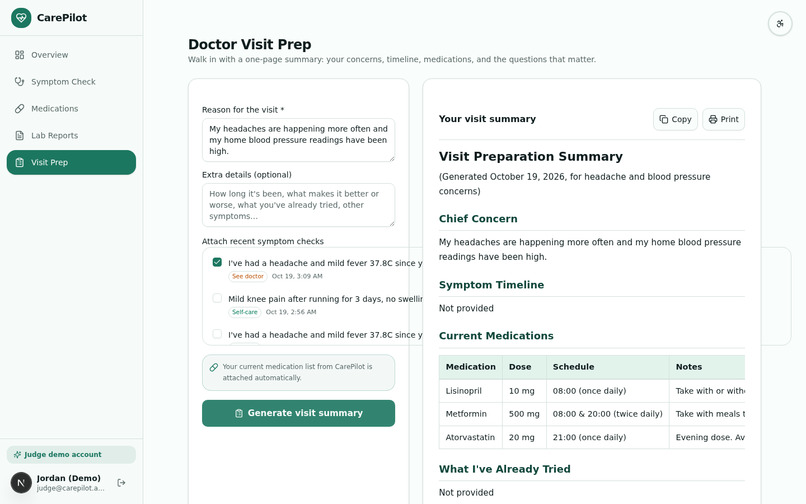Click the Symptom Timeline heading

pyautogui.click(x=491, y=285)
